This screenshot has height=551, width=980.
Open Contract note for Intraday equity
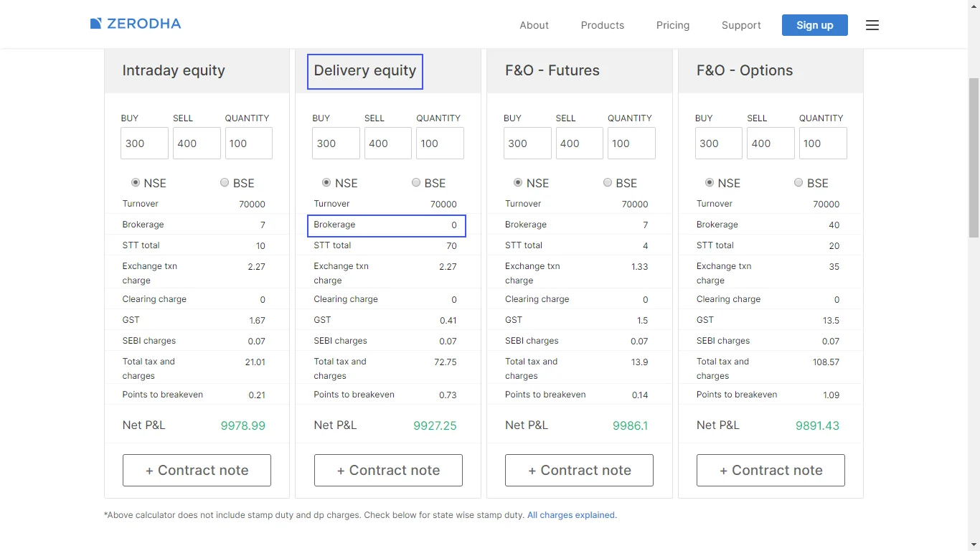(x=197, y=470)
